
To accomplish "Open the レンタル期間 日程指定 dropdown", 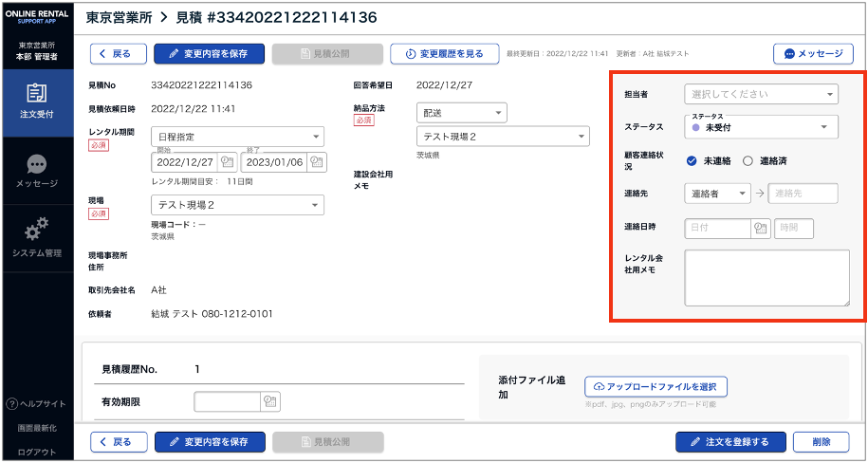I will (236, 137).
